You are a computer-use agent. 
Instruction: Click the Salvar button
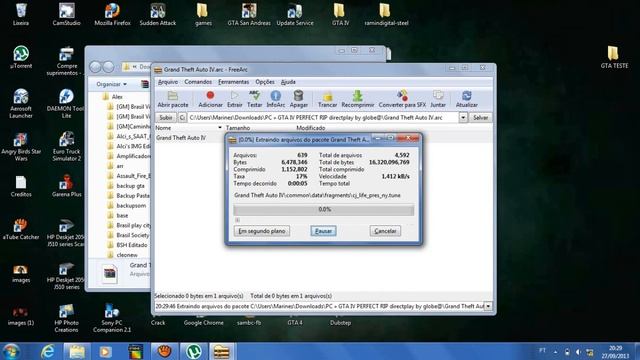pos(480,118)
